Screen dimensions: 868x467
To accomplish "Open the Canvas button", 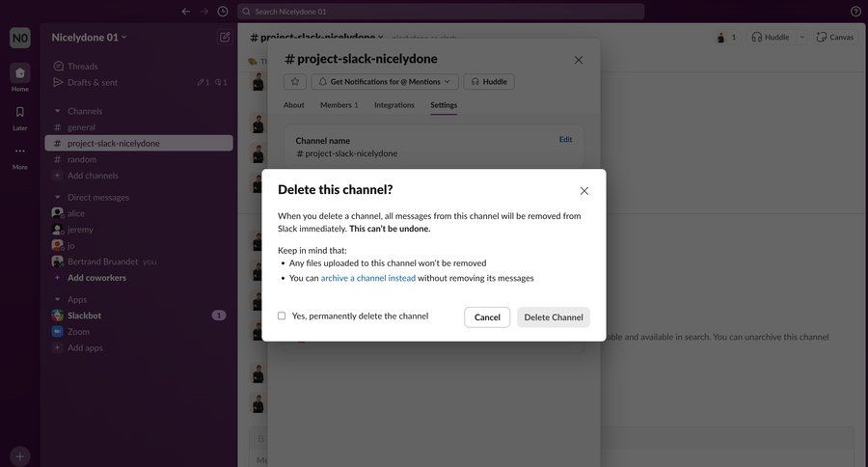I will click(x=835, y=37).
